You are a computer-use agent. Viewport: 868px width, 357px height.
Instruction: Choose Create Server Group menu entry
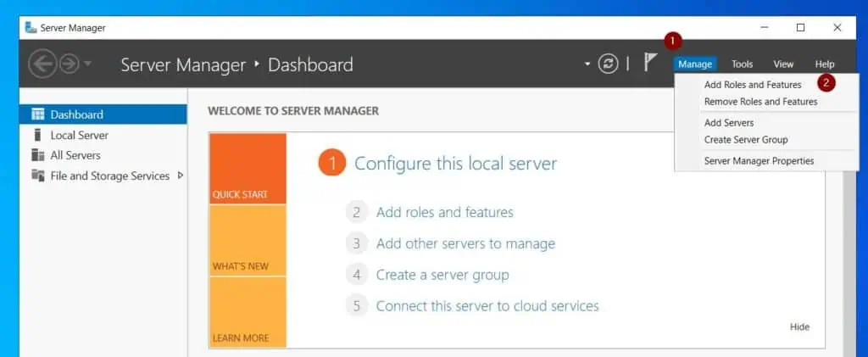(x=746, y=139)
